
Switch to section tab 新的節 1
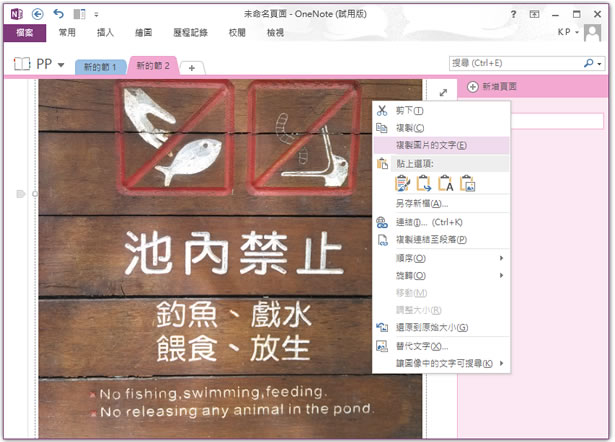coord(100,66)
